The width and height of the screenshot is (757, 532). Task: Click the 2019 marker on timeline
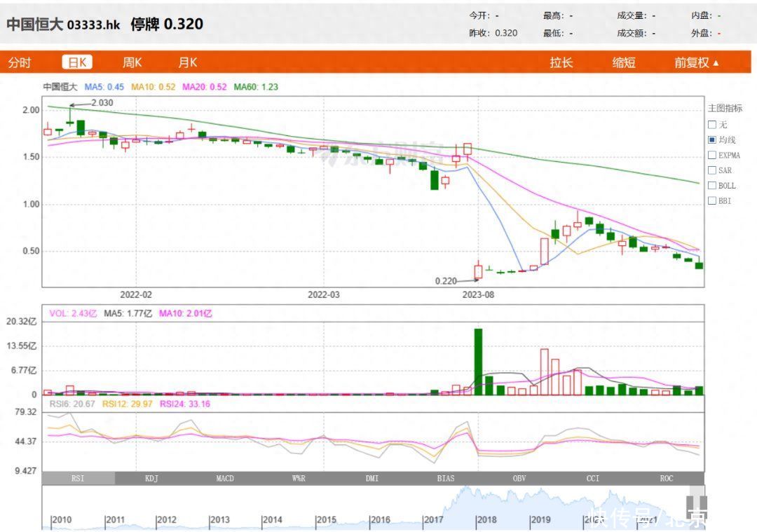coord(540,520)
